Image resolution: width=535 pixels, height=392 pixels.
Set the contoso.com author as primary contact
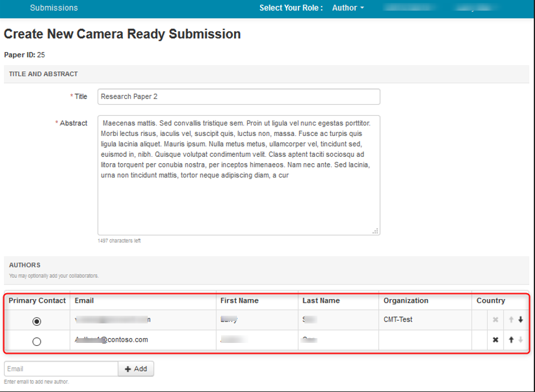37,341
